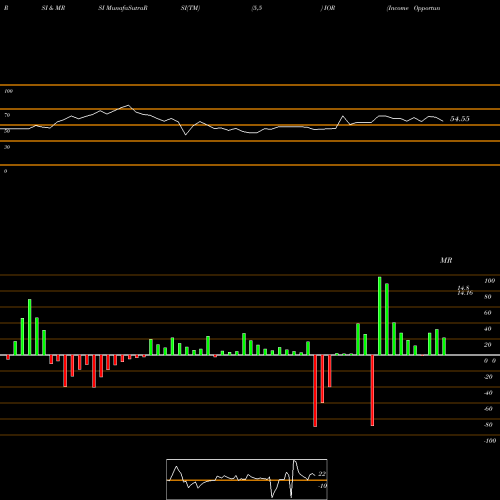Image resolution: width=500 pixels, height=500 pixels.
Task: Click the 60 label on MR axis
Action: (x=487, y=313)
